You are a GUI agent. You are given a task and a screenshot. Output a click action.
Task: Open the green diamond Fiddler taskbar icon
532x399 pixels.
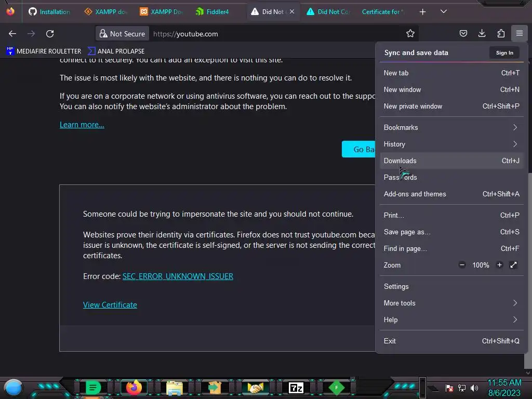tap(337, 388)
